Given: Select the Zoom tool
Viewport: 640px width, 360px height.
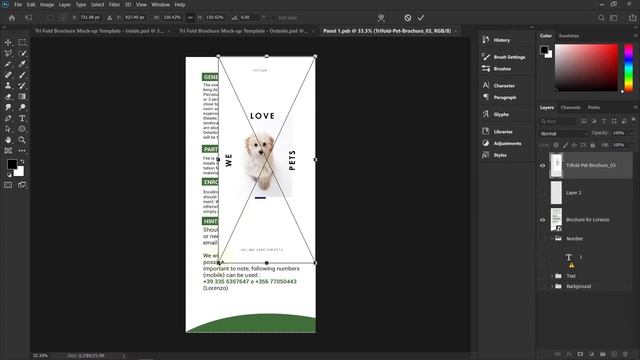Looking at the screenshot, I should pyautogui.click(x=22, y=140).
